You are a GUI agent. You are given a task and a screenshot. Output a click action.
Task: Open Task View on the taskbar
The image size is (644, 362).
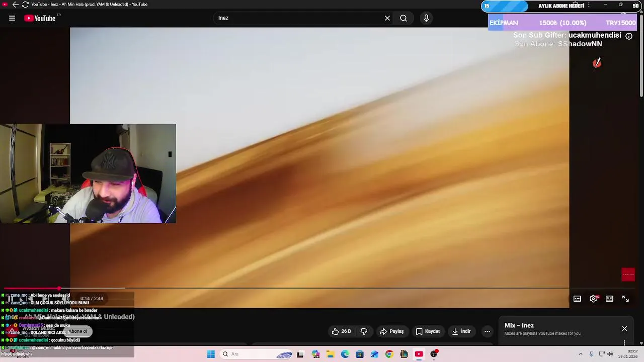300,354
